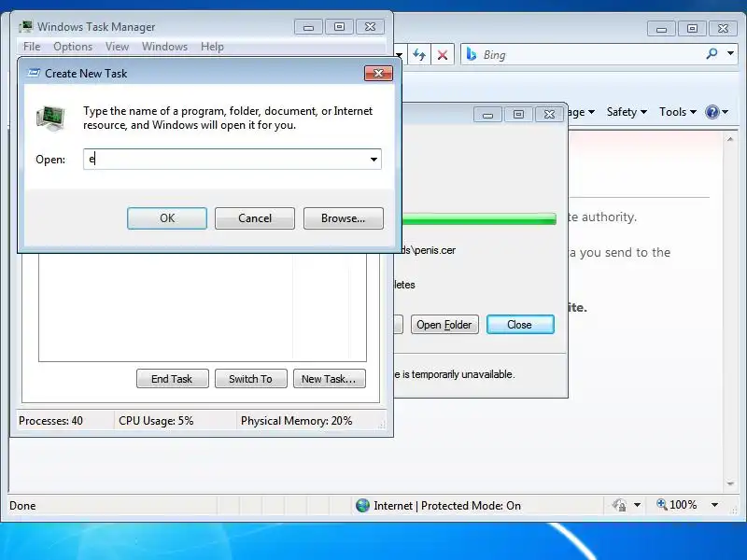Click the Bing logo icon in search box
This screenshot has height=560, width=747.
(472, 54)
